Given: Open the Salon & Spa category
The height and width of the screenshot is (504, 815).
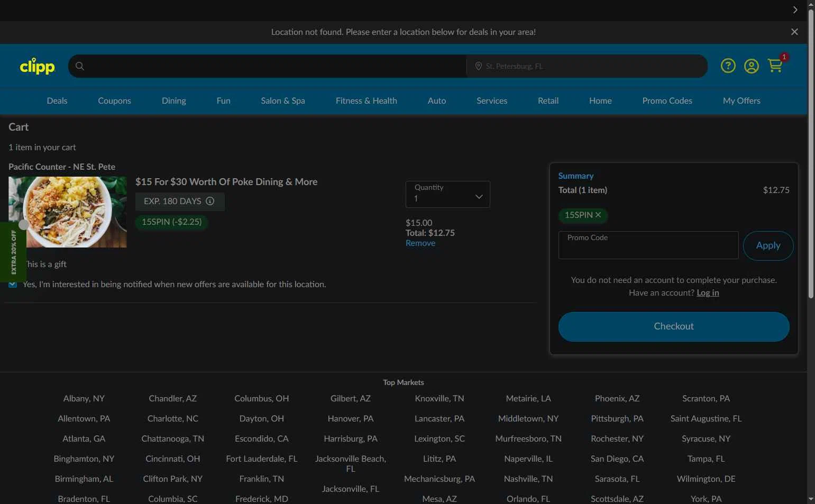Looking at the screenshot, I should pyautogui.click(x=283, y=100).
